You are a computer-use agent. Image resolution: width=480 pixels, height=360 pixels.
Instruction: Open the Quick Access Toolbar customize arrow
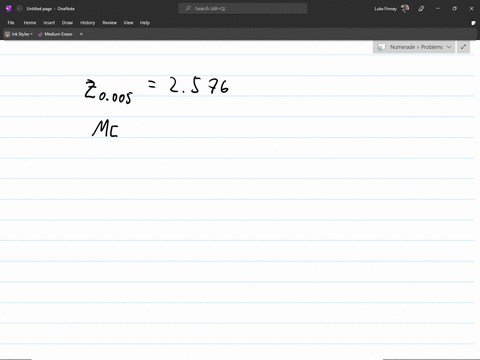(x=81, y=34)
